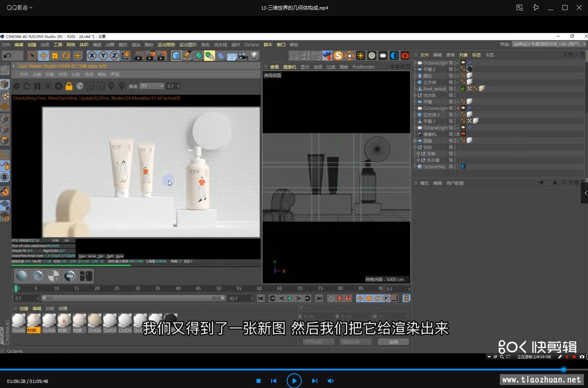
Task: Click the 0.7 value stepper field
Action: click(173, 86)
